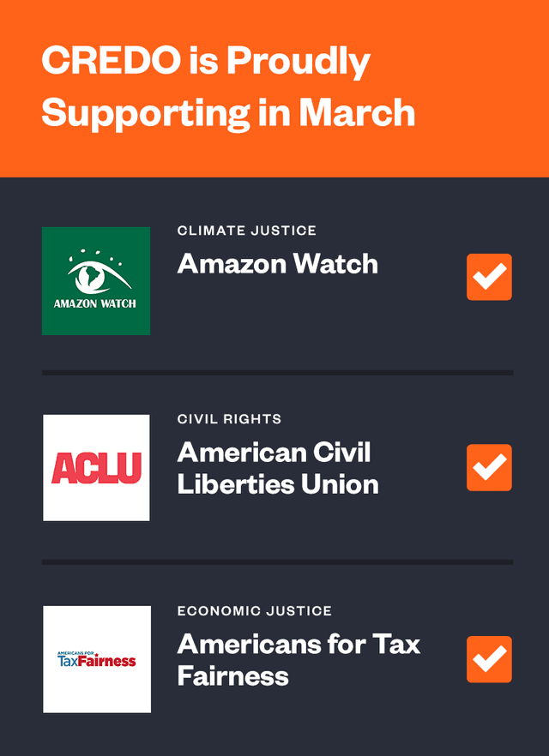Toggle the American Civil Liberties Union checkbox
Screen dimensions: 549x756
[x=489, y=467]
